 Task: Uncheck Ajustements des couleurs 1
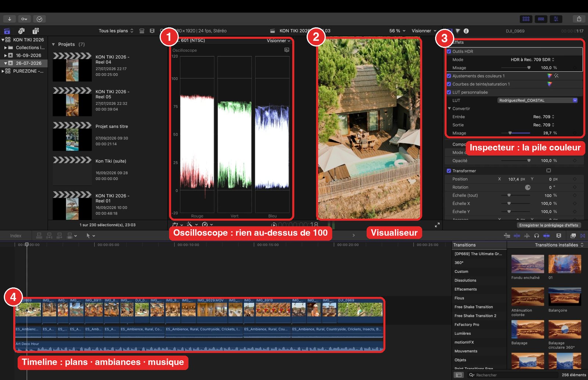coord(449,76)
